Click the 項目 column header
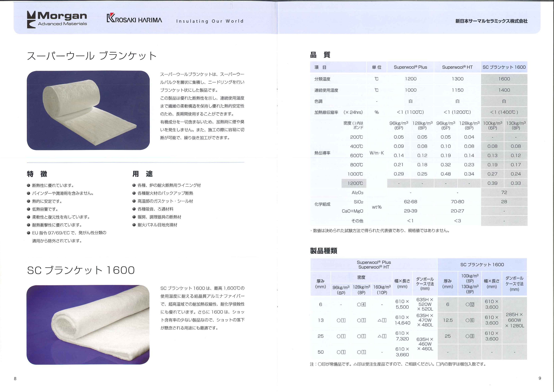This screenshot has width=554, height=392. pyautogui.click(x=338, y=67)
